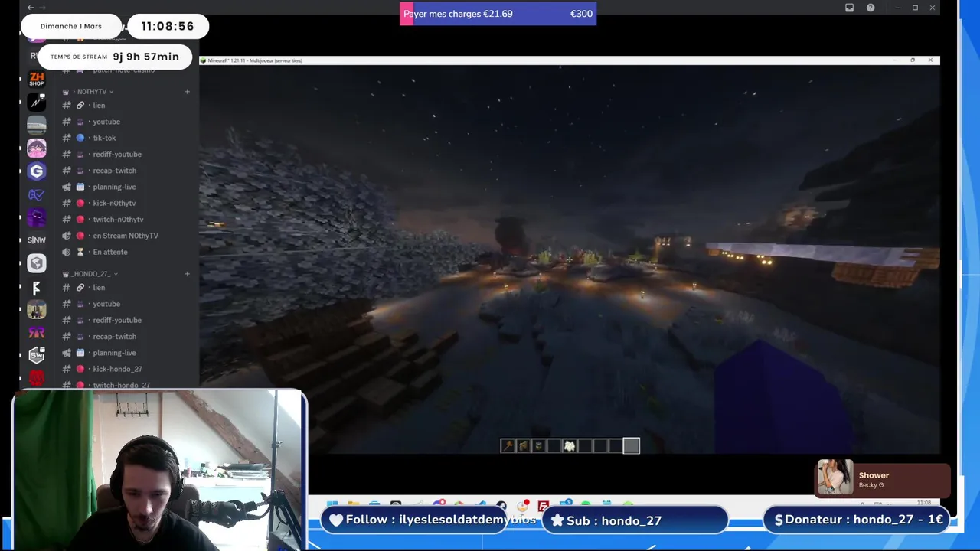Open the RR server icon

tap(36, 332)
